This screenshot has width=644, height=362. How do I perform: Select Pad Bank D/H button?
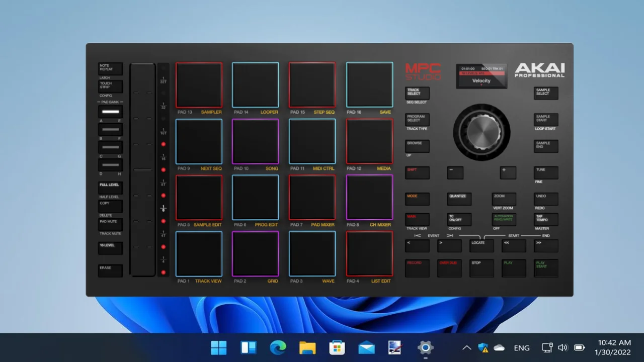(x=110, y=165)
